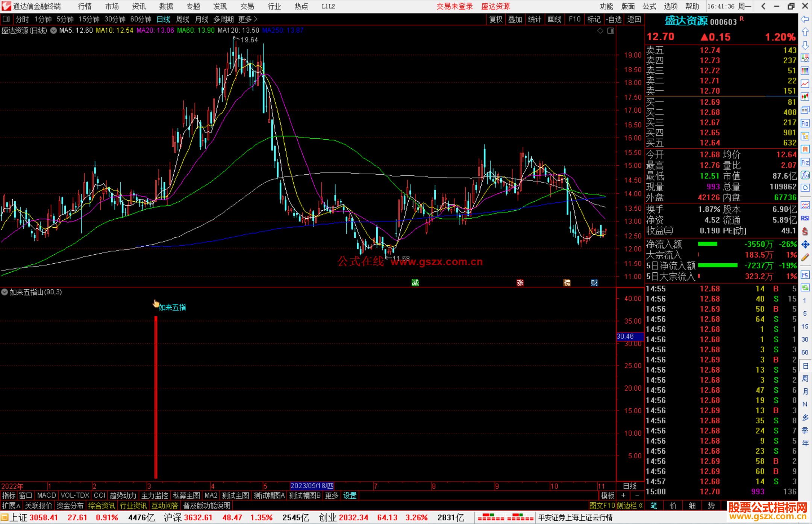Image resolution: width=812 pixels, height=524 pixels.
Task: Open the 行情 menu
Action: pyautogui.click(x=85, y=6)
